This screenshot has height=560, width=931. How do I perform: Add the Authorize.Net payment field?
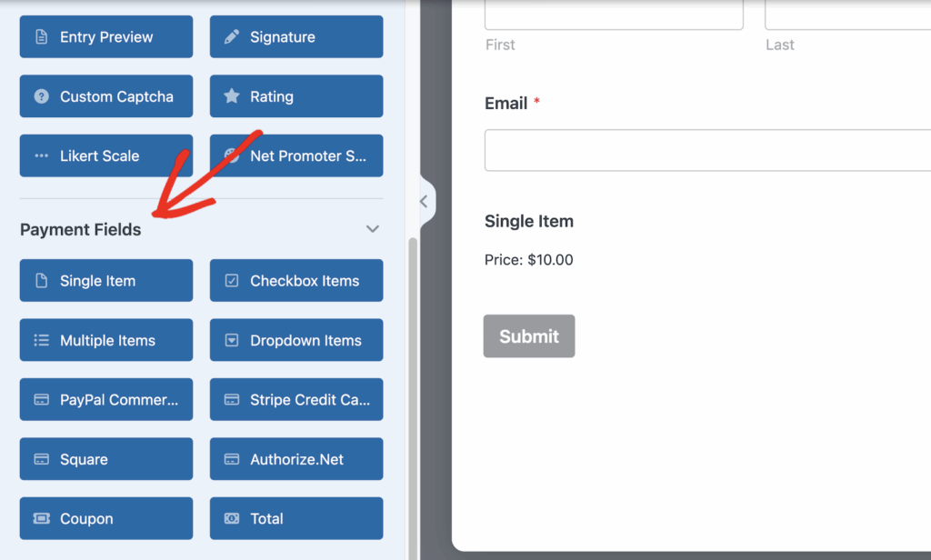click(296, 459)
